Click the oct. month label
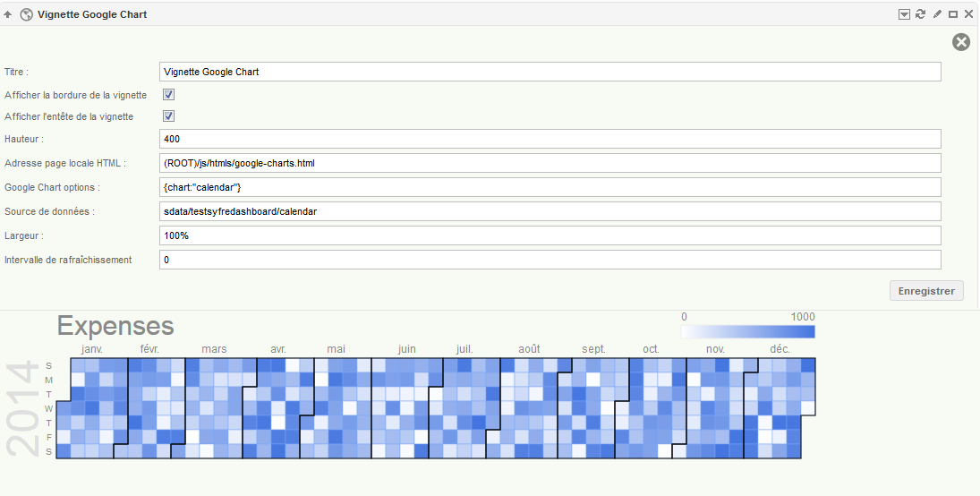This screenshot has height=496, width=980. tap(651, 349)
